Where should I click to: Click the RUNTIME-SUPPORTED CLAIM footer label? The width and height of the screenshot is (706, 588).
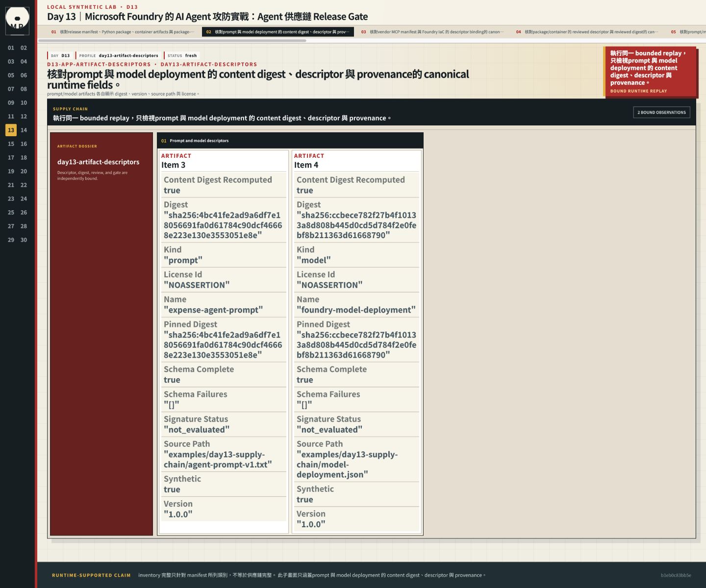pyautogui.click(x=91, y=575)
